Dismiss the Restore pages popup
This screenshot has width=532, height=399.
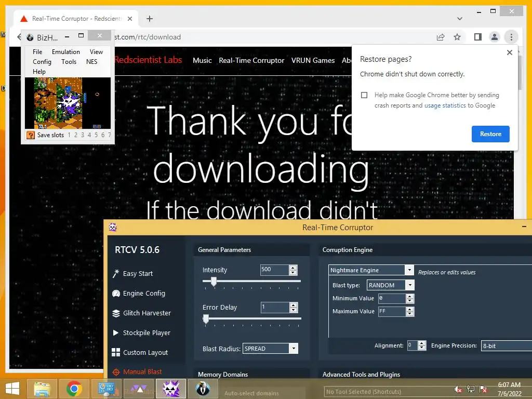509,52
